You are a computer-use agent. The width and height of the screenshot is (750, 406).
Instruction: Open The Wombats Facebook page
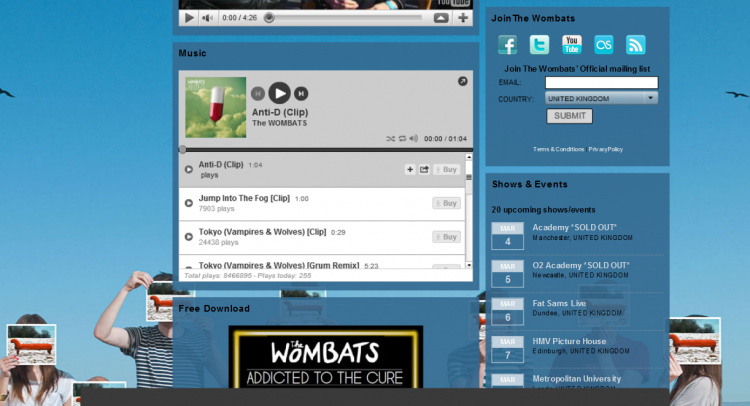[507, 45]
